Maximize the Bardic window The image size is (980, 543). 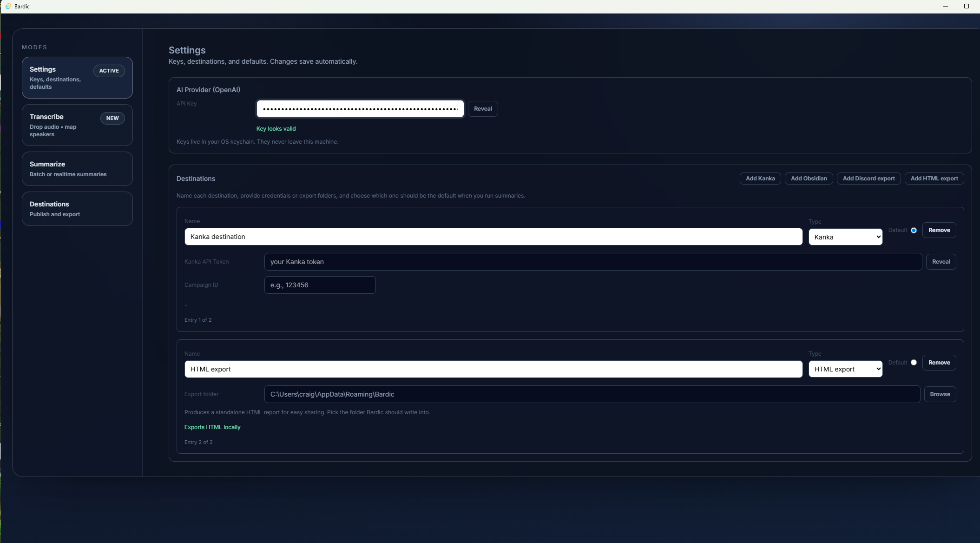(966, 6)
